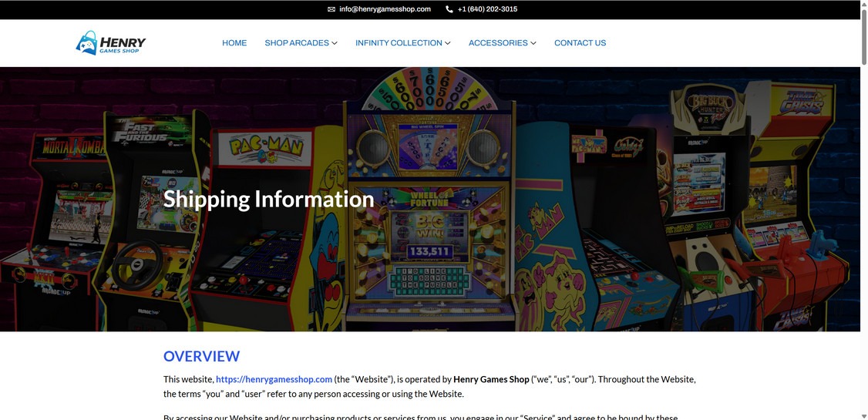Click the scrollbar up arrow
Image resolution: width=868 pixels, height=420 pixels.
pos(864,4)
